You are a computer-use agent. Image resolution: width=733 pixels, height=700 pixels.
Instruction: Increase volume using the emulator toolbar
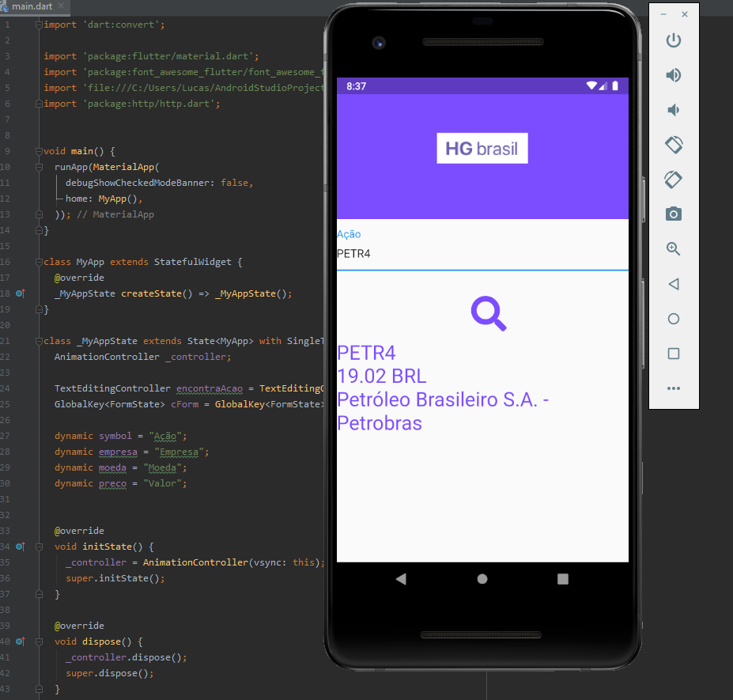click(673, 75)
